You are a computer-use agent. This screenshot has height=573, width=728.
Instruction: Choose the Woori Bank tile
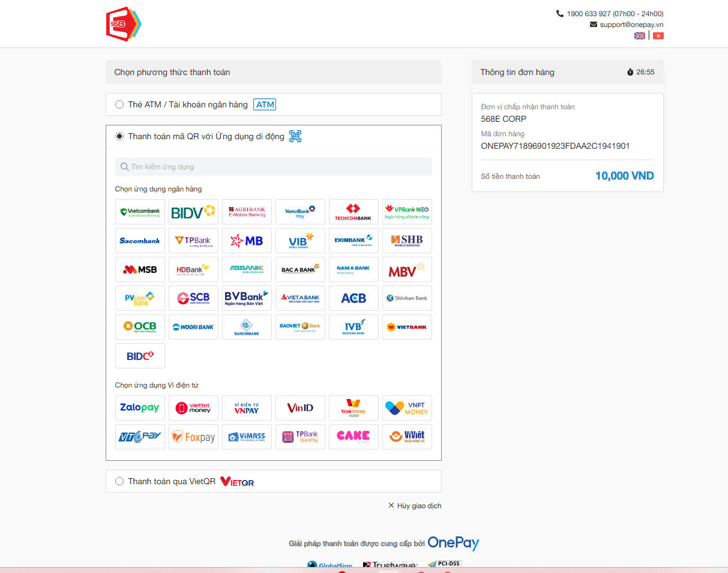(x=193, y=327)
